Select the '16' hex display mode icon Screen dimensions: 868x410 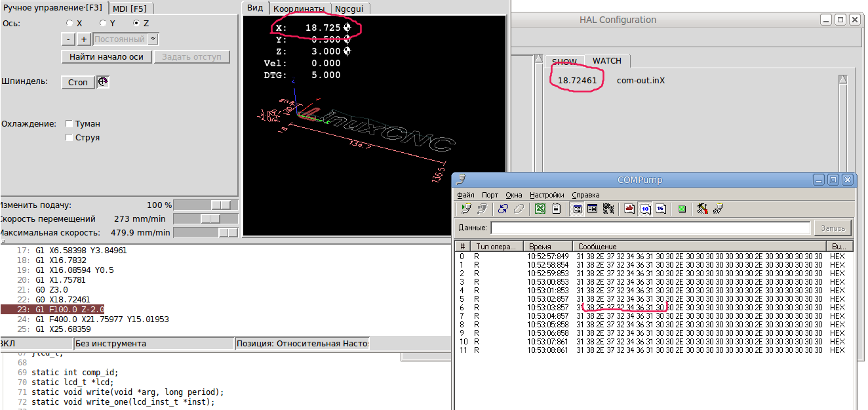tap(661, 209)
